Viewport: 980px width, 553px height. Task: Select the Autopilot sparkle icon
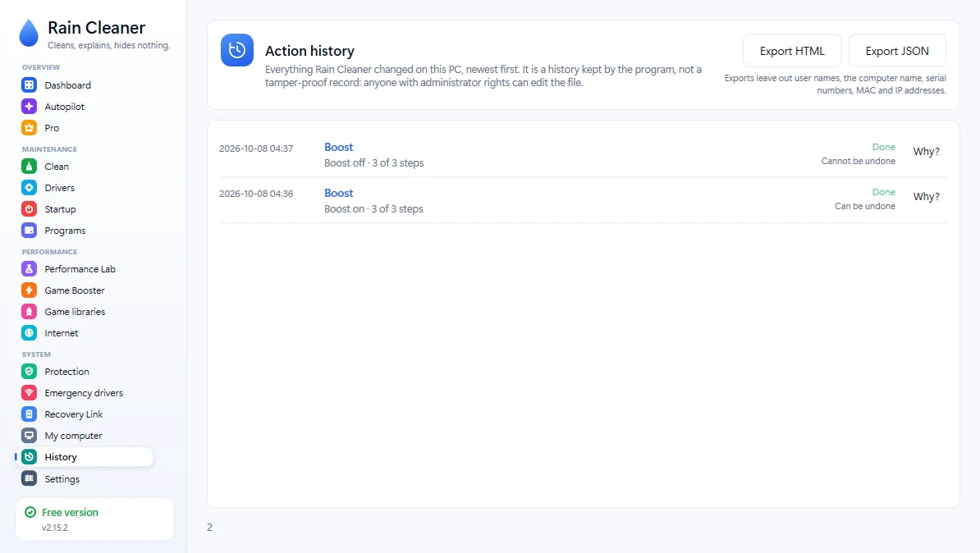[29, 106]
